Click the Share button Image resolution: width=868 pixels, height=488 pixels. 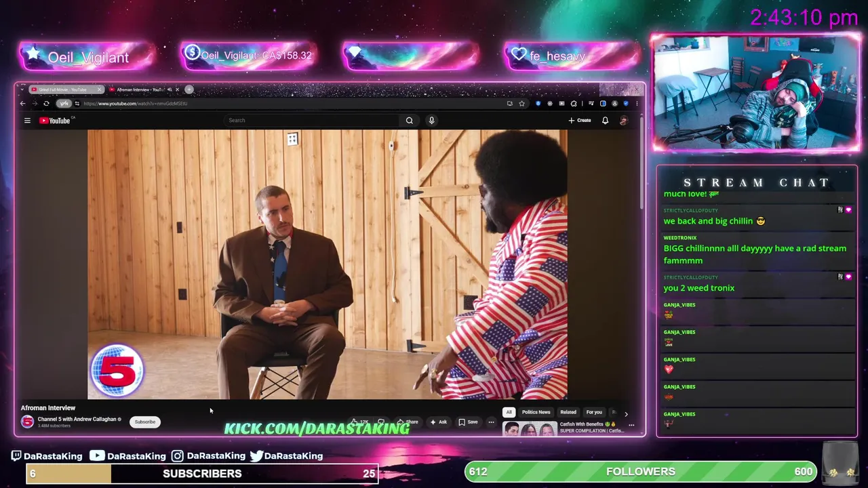[407, 422]
